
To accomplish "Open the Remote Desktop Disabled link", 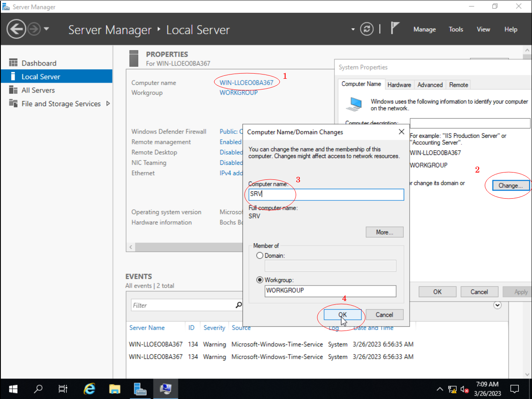I will tap(231, 152).
